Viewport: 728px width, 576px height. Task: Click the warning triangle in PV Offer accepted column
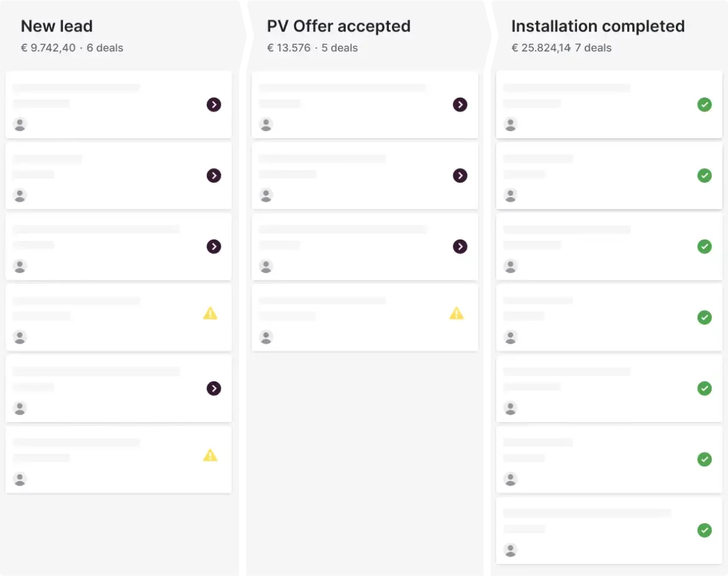tap(456, 313)
